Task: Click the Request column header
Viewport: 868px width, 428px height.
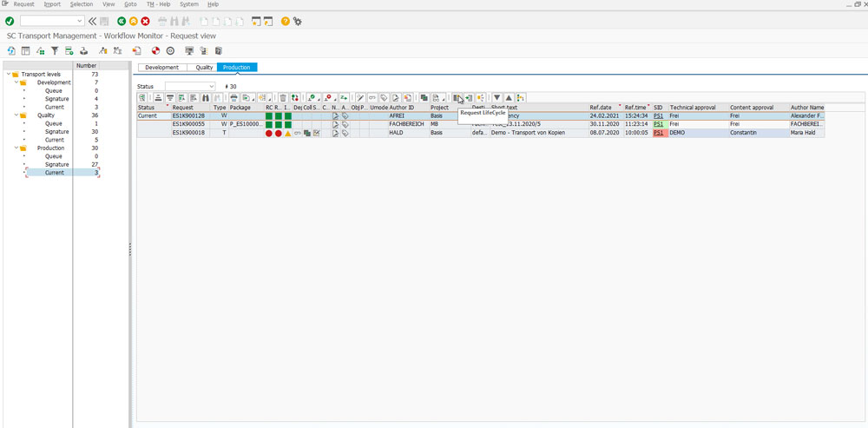Action: (x=192, y=108)
